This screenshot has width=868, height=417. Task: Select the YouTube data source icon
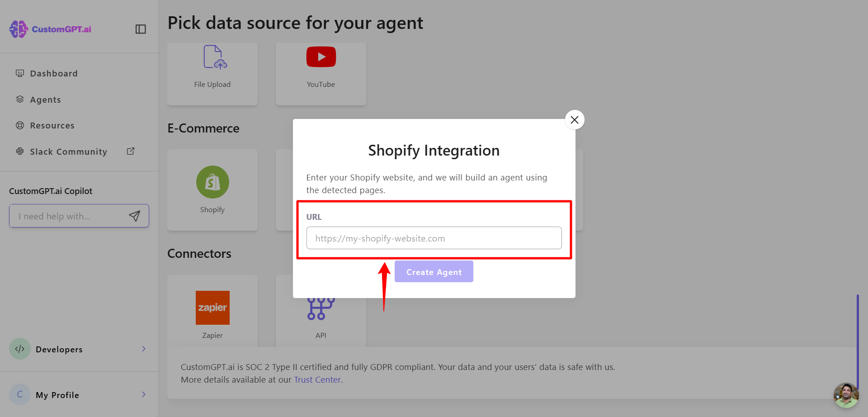point(321,57)
